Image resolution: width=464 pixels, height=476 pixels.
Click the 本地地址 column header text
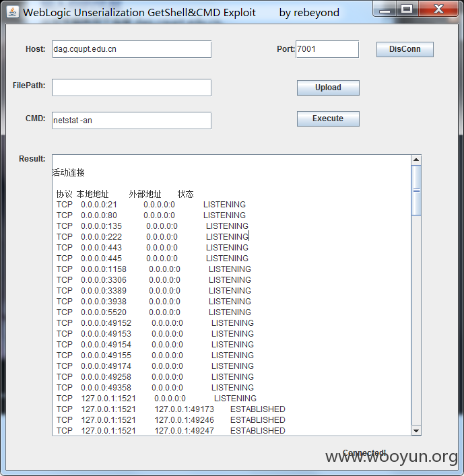(93, 195)
